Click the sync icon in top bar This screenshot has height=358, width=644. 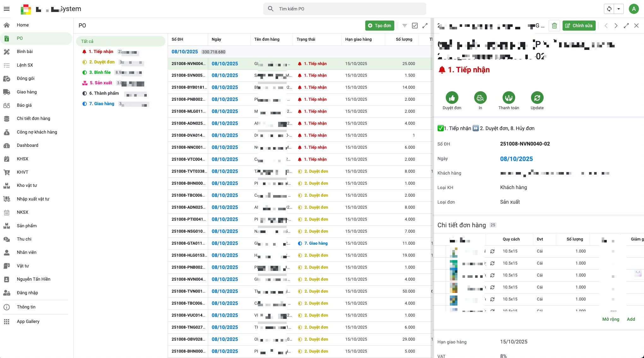tap(609, 9)
